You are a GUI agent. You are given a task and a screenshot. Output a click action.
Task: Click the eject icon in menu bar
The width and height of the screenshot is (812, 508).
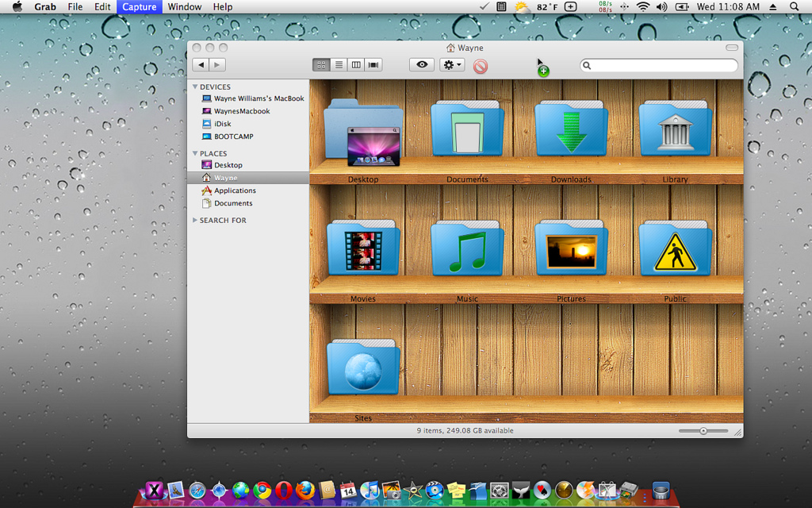[x=772, y=6]
